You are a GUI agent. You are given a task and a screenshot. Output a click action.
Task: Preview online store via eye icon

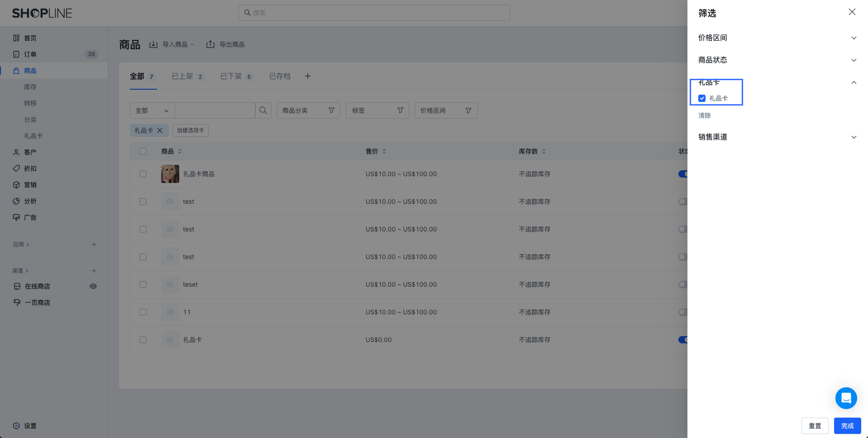pos(93,286)
